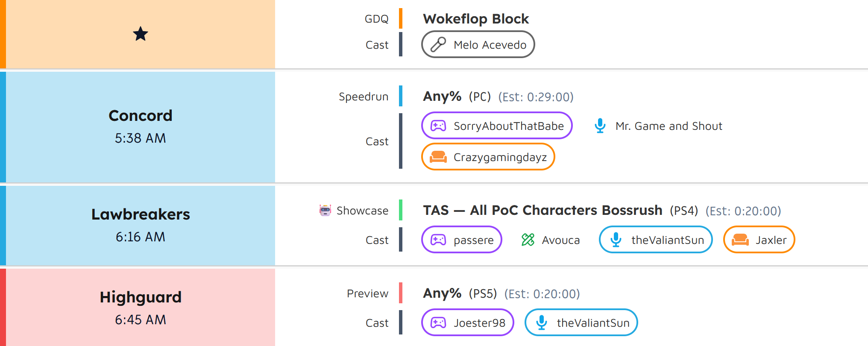Click the microphone icon beside Mr. Game and Shout
The image size is (868, 346).
(600, 126)
